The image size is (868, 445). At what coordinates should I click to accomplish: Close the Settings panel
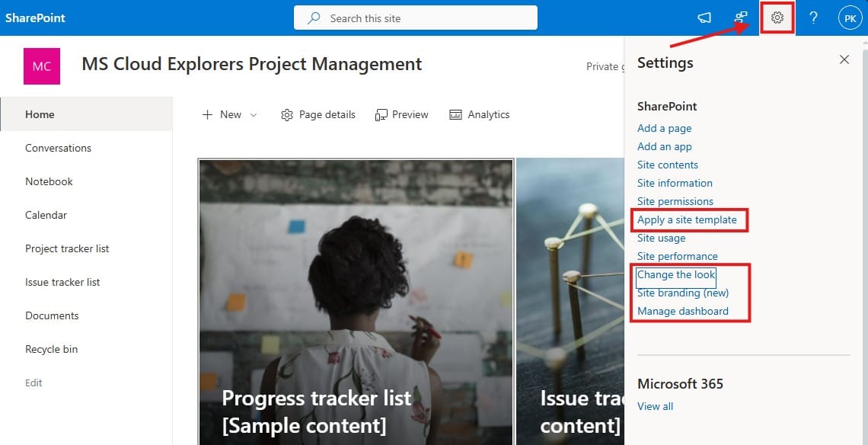844,59
